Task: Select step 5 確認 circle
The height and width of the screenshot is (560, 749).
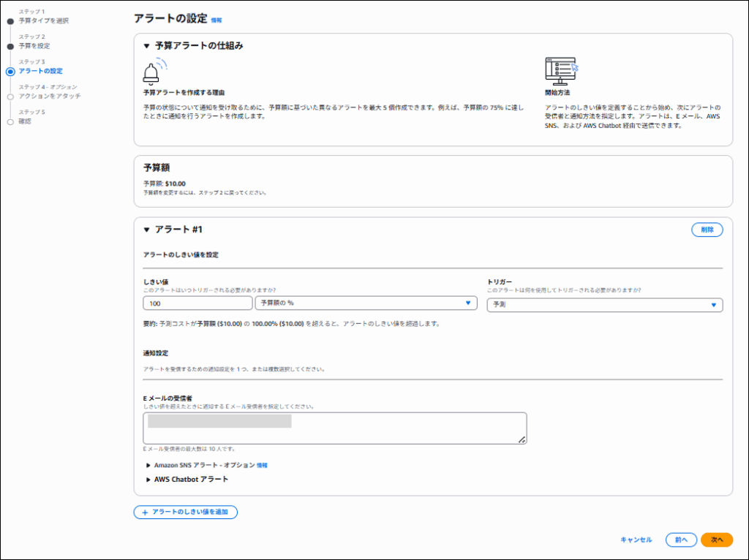Action: click(x=10, y=121)
